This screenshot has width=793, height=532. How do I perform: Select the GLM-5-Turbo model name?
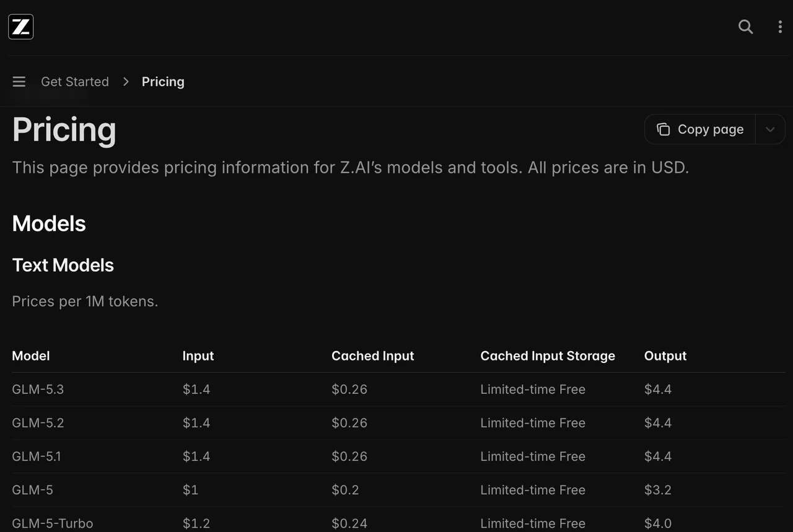(53, 523)
